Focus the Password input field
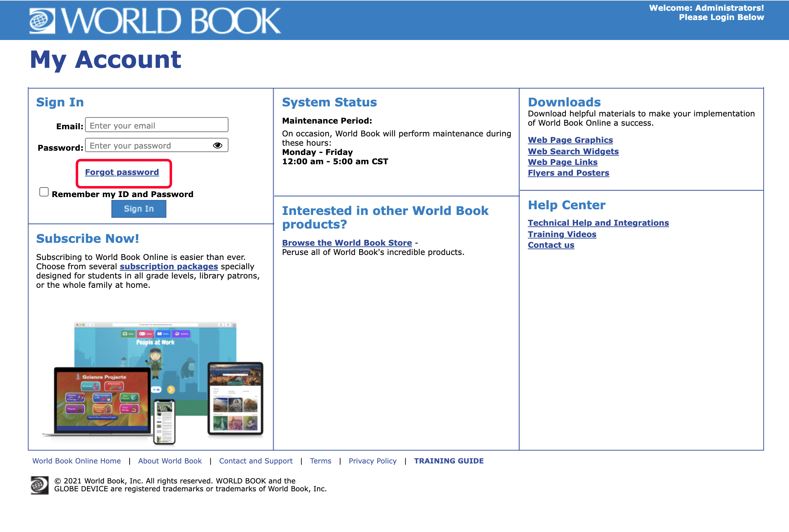 pyautogui.click(x=157, y=145)
